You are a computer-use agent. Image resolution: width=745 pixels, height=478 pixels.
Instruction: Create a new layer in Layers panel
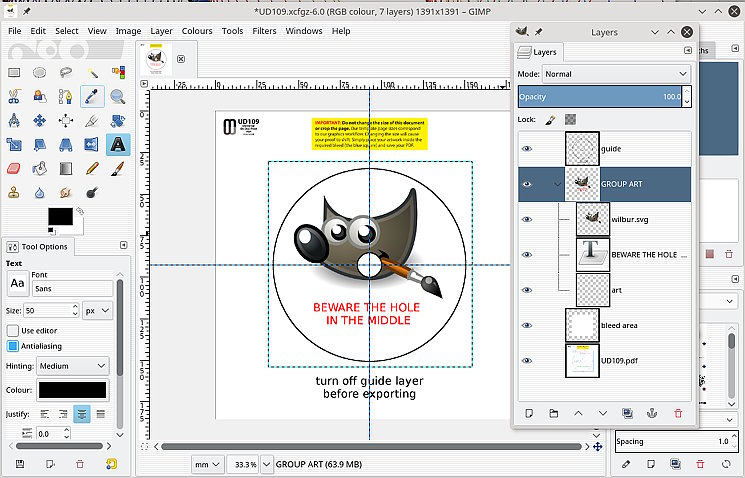[529, 413]
